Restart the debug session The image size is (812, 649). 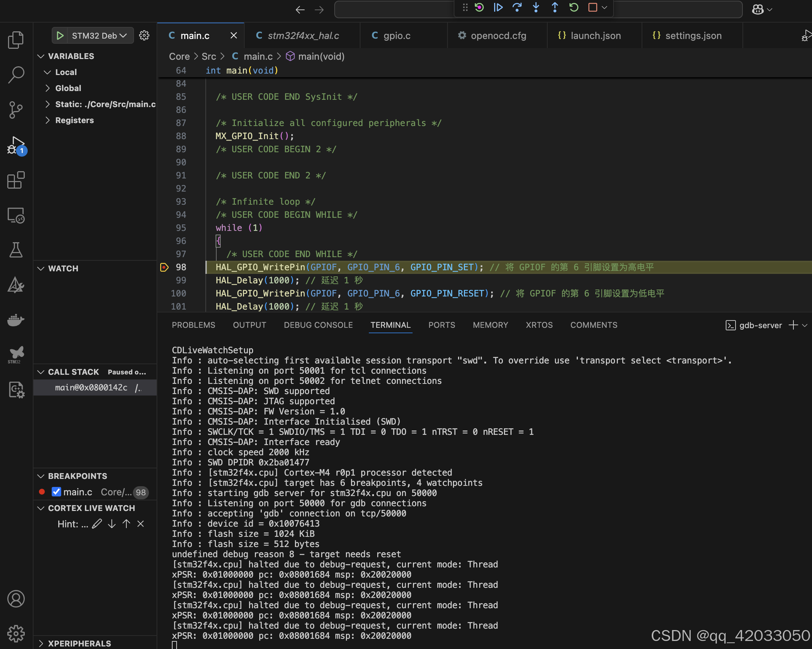pos(573,7)
